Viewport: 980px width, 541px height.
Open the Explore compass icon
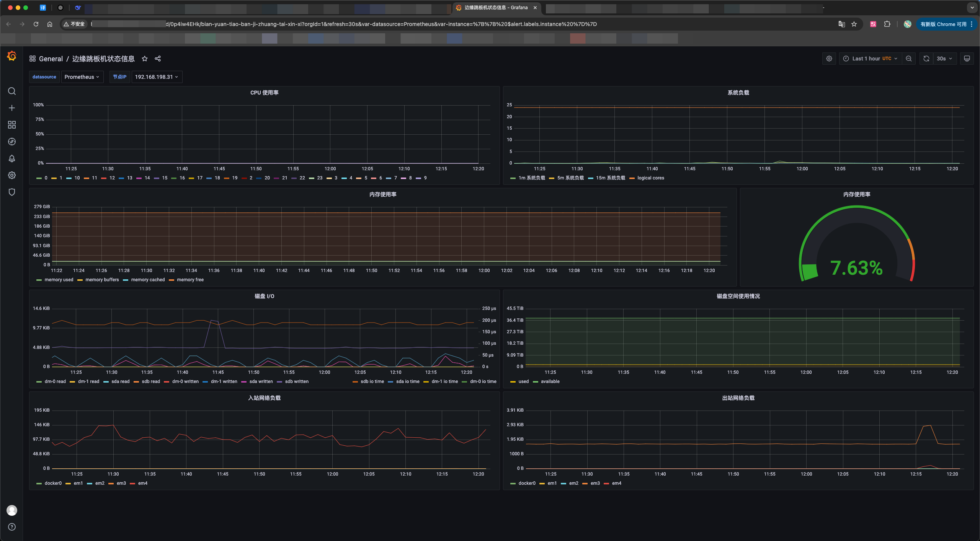(x=12, y=142)
